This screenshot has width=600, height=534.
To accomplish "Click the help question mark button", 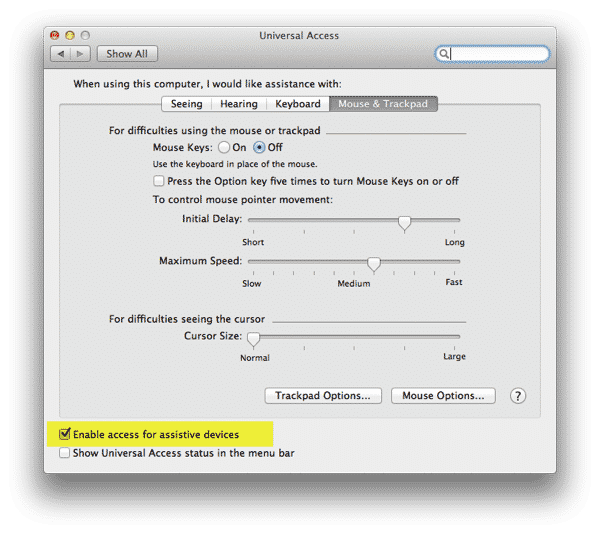I will pos(517,396).
